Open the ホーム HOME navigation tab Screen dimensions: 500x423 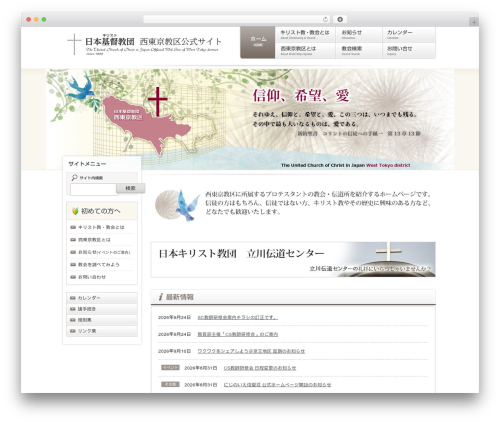258,42
